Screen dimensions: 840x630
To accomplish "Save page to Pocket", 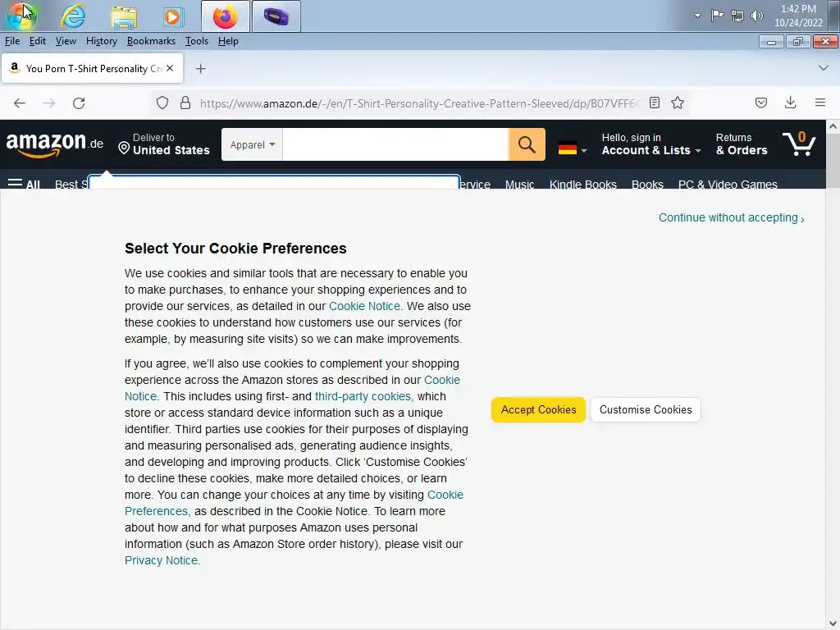I will coord(760,103).
